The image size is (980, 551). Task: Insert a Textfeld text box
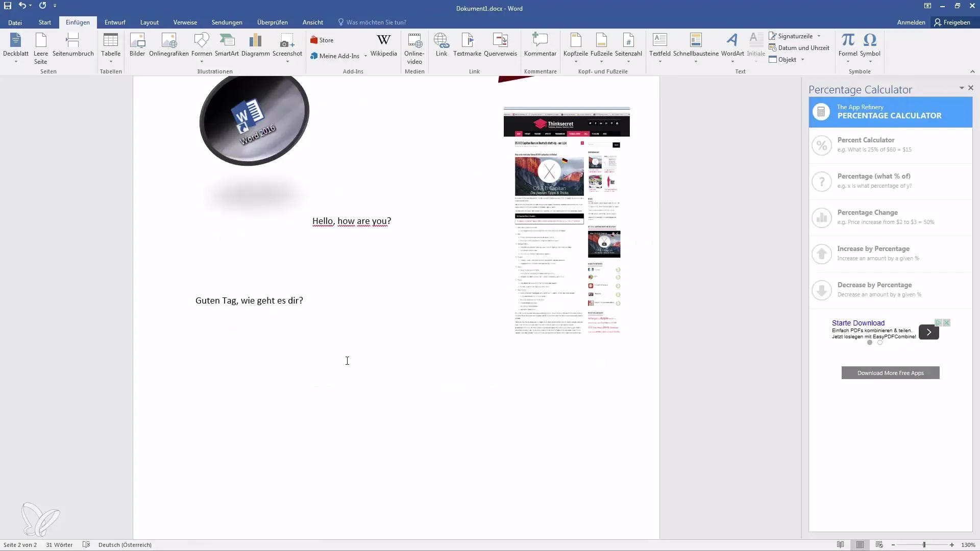tap(660, 48)
